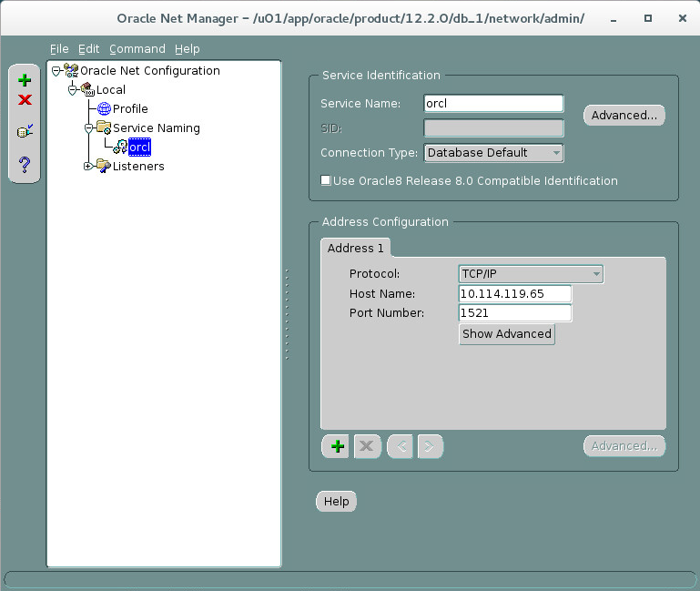Screen dimensions: 700x591
Task: Open the Command menu
Action: tap(137, 48)
